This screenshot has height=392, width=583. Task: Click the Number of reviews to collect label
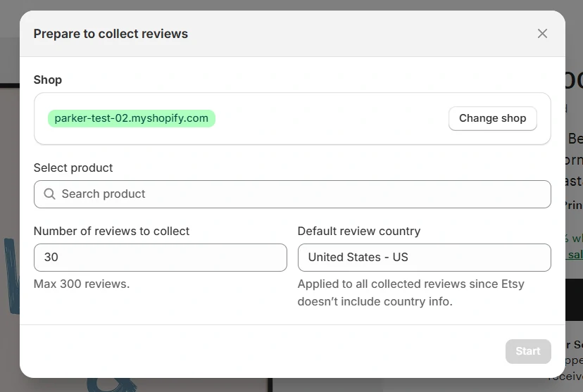[111, 231]
